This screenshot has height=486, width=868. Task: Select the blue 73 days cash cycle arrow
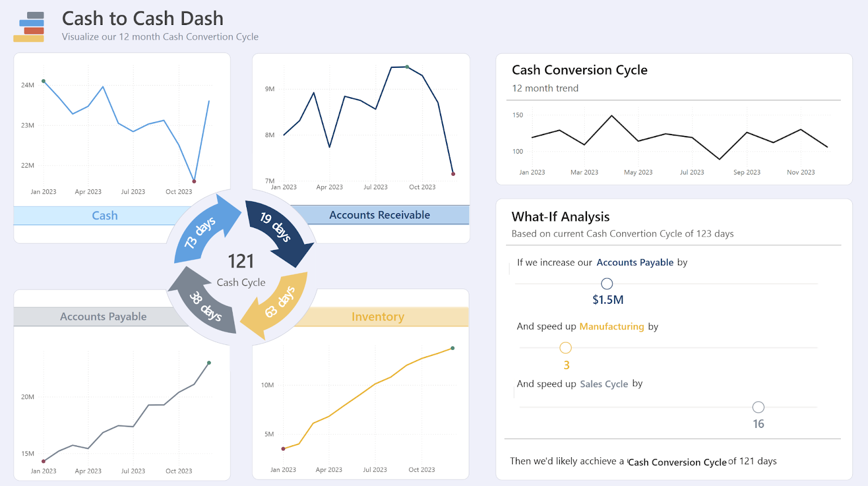point(202,230)
